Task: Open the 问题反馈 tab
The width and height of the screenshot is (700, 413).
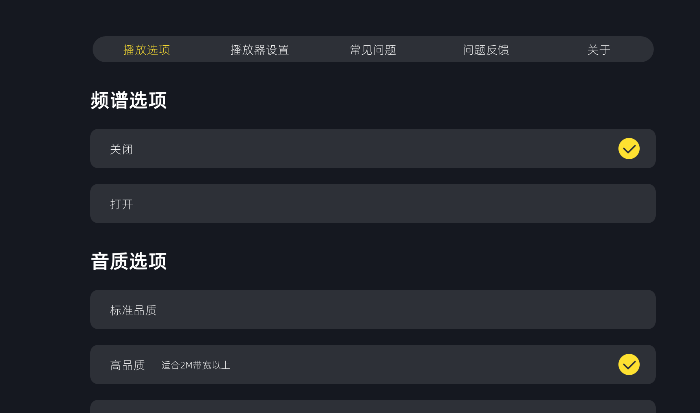Action: pos(486,50)
